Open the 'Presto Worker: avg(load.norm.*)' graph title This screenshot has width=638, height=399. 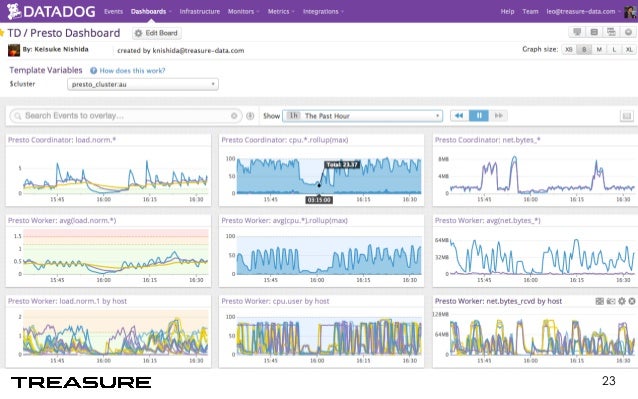tap(62, 220)
